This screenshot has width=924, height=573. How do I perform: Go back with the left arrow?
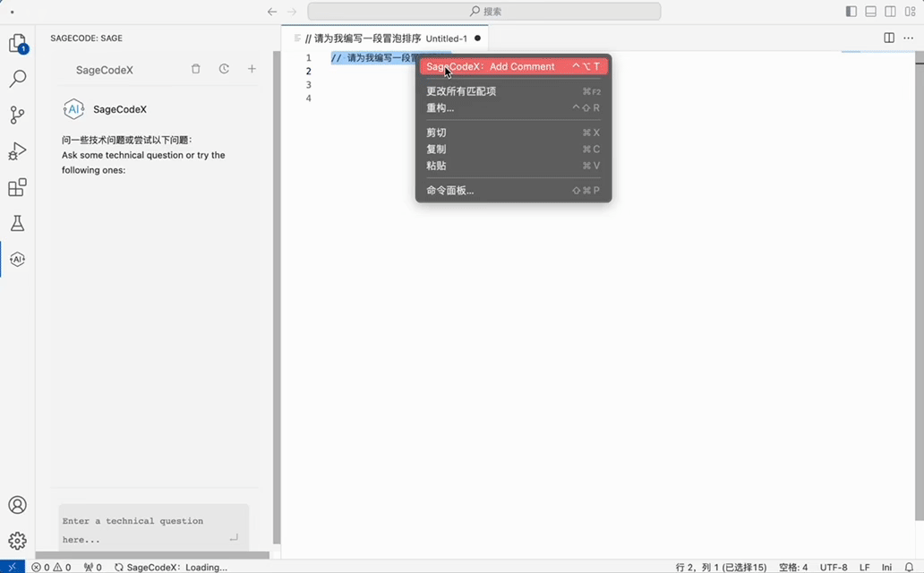tap(271, 12)
